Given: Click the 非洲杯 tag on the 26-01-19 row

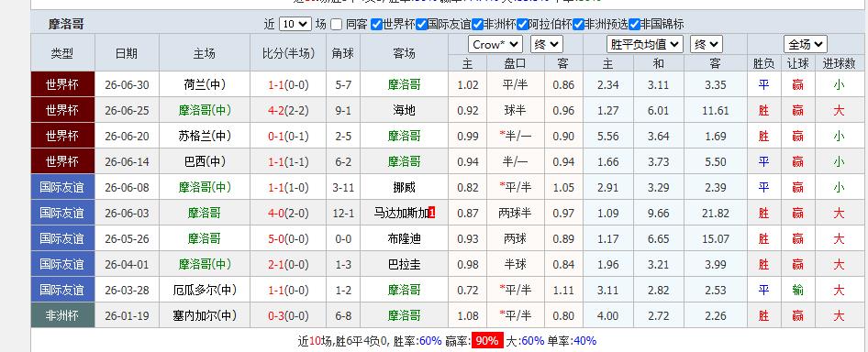Looking at the screenshot, I should (x=62, y=315).
